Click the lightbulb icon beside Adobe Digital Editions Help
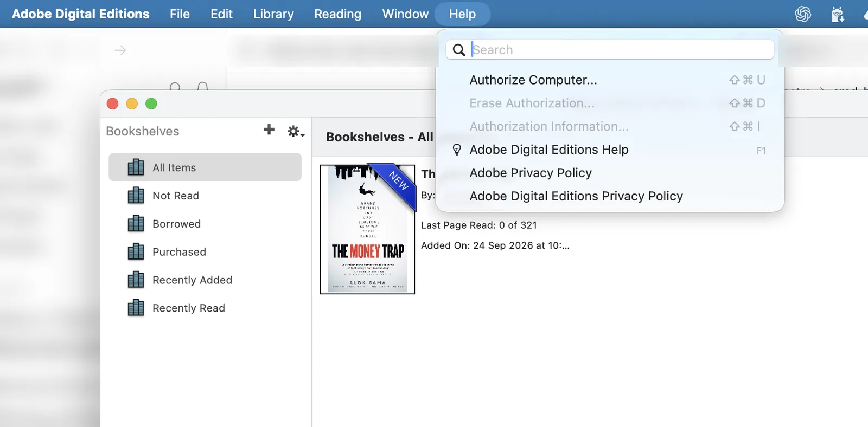Image resolution: width=868 pixels, height=427 pixels. 457,150
